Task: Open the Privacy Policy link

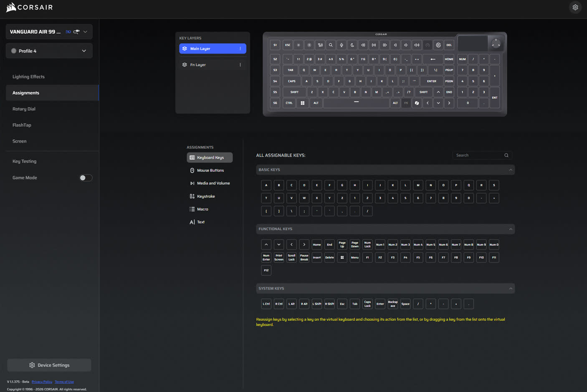Action: click(42, 382)
